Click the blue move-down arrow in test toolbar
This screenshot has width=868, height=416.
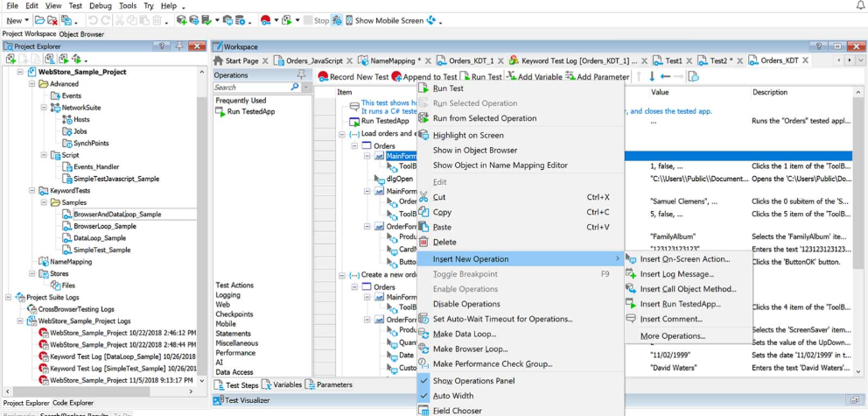[x=652, y=76]
